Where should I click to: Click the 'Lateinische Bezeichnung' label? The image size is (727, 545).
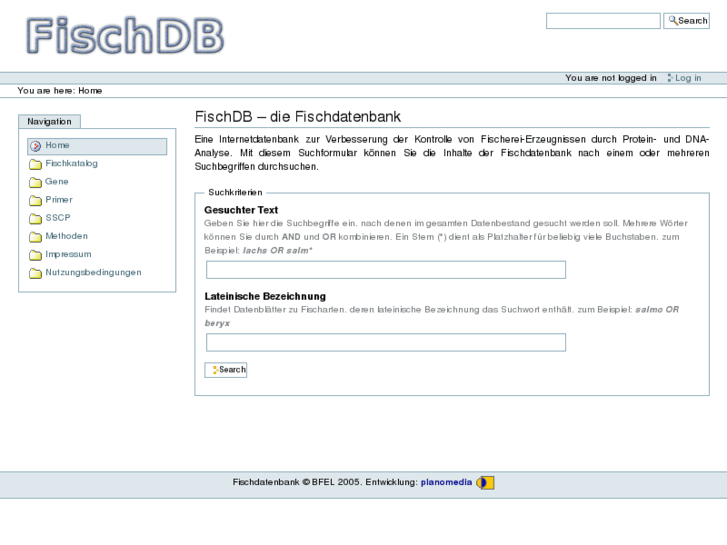tap(265, 296)
